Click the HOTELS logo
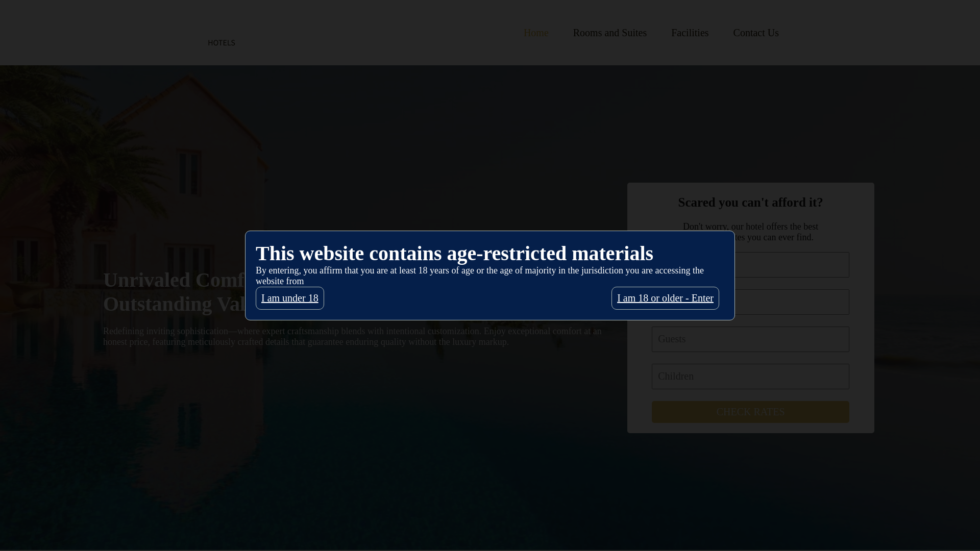The height and width of the screenshot is (551, 980). click(x=222, y=43)
